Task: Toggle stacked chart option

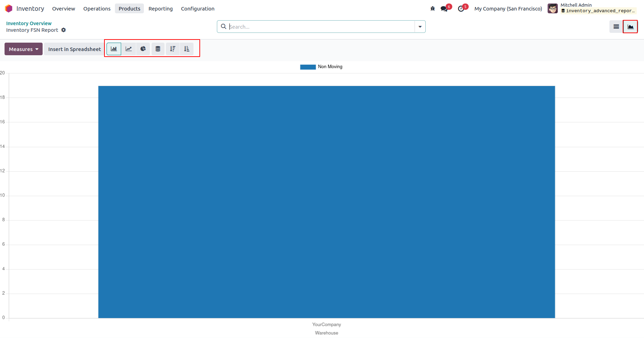Action: coord(158,49)
